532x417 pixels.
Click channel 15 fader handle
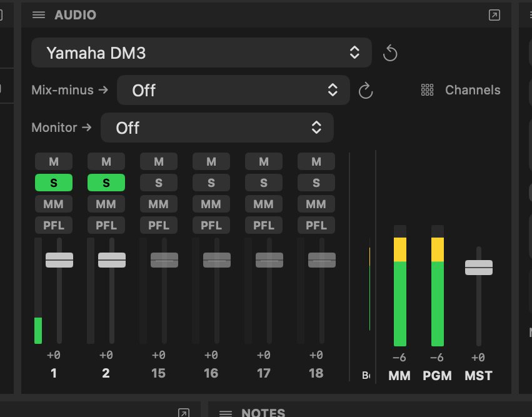(164, 260)
